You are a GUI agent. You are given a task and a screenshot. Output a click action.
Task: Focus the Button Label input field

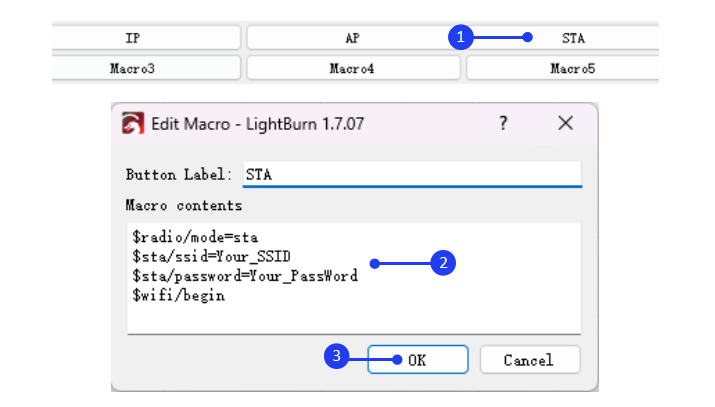point(412,174)
